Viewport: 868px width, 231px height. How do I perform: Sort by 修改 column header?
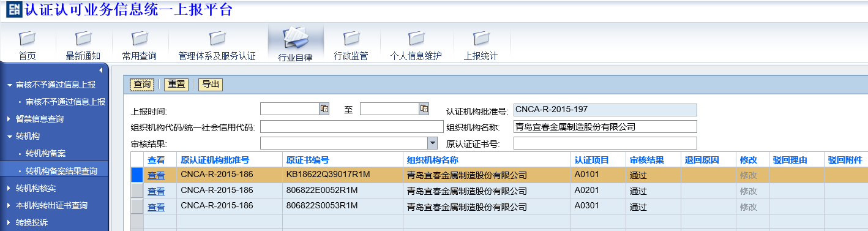pyautogui.click(x=748, y=160)
